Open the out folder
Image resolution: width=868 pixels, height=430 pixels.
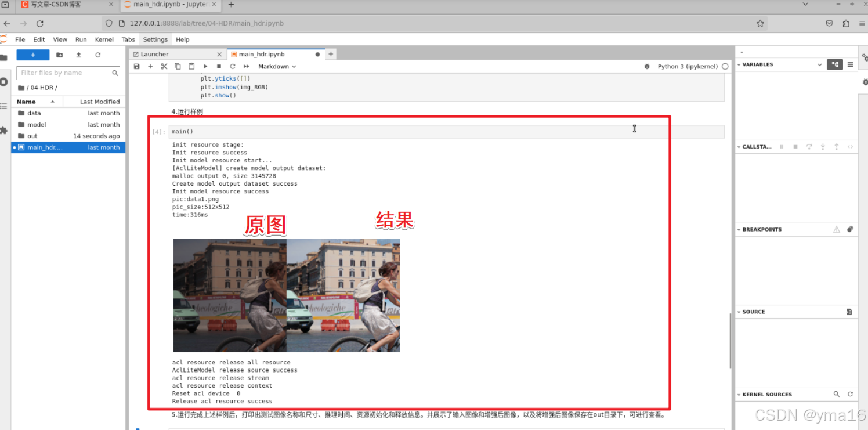coord(68,136)
